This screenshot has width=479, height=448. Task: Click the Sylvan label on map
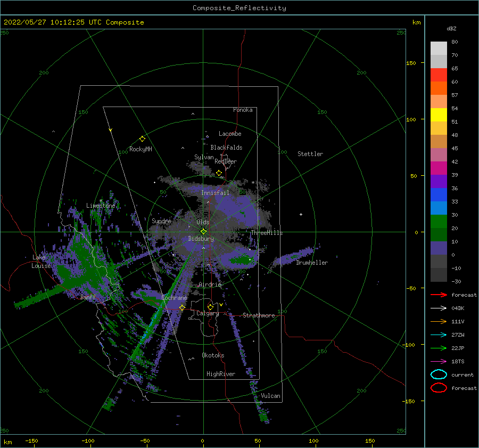coord(204,157)
